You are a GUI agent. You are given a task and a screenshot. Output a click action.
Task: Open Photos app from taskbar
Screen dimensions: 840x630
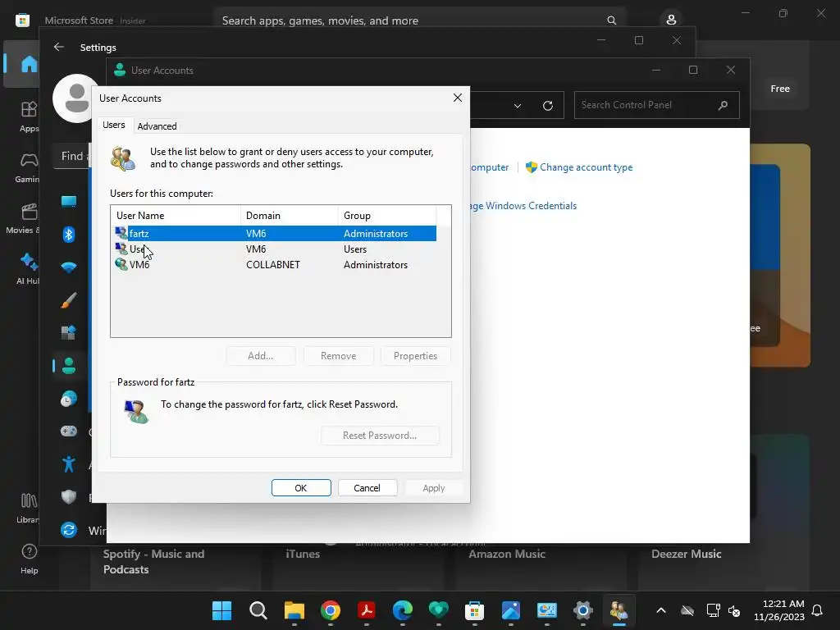(511, 610)
